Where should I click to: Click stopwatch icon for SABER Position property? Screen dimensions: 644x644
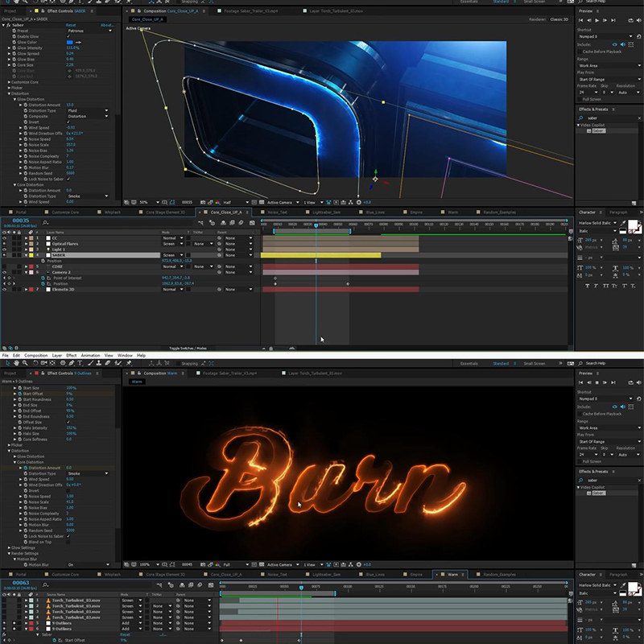coord(43,261)
